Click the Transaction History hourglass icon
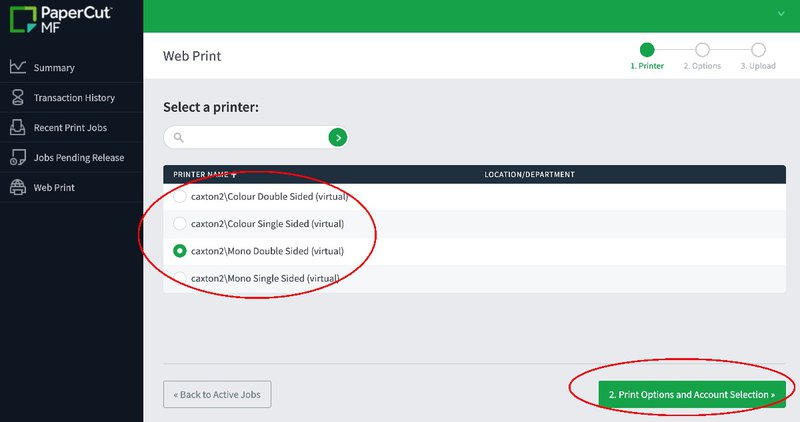The height and width of the screenshot is (422, 800). tap(18, 97)
